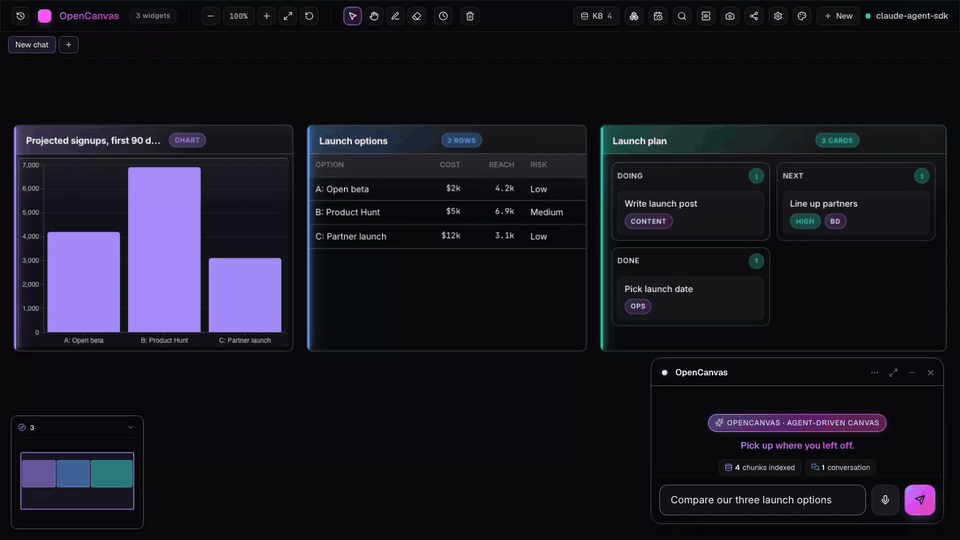Image resolution: width=960 pixels, height=540 pixels.
Task: Click the stacked cubes icon in toolbar
Action: (634, 16)
